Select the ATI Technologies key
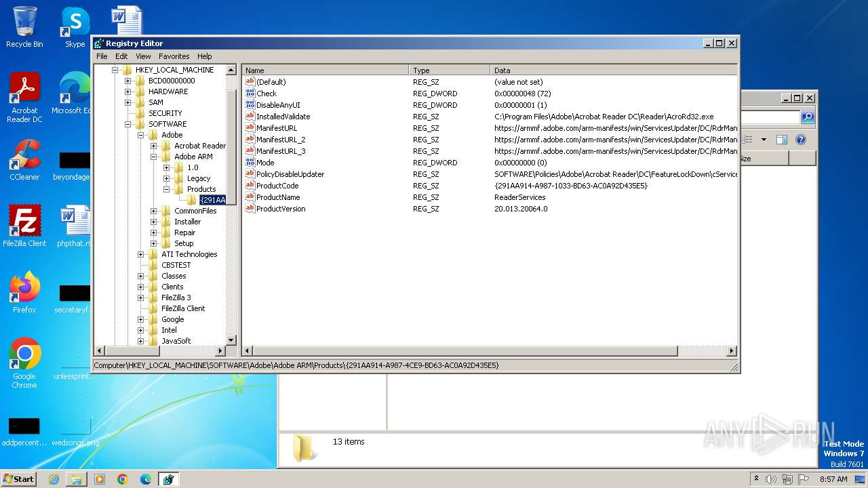Screen dimensions: 868x488 pyautogui.click(x=189, y=254)
